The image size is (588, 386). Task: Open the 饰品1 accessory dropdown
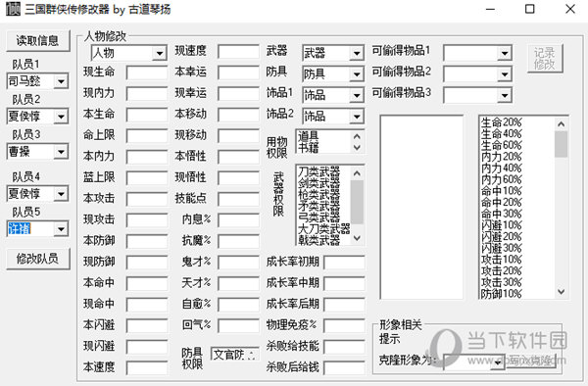point(357,95)
